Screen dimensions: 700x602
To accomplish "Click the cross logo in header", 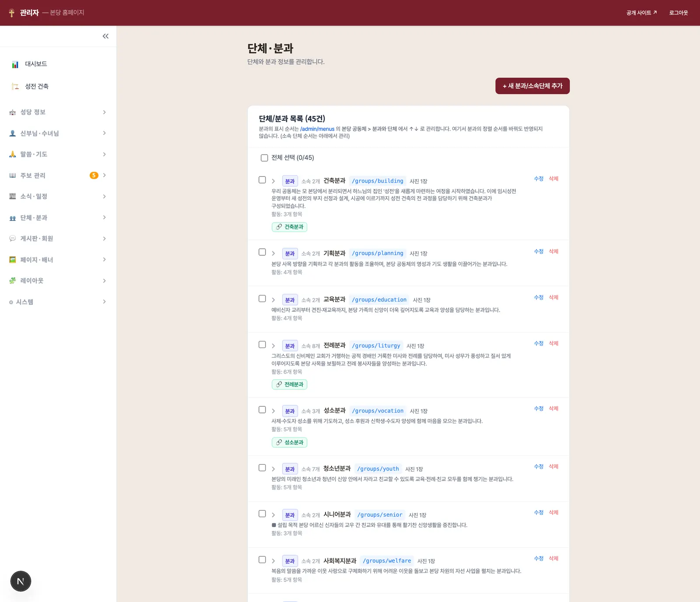I will point(12,13).
